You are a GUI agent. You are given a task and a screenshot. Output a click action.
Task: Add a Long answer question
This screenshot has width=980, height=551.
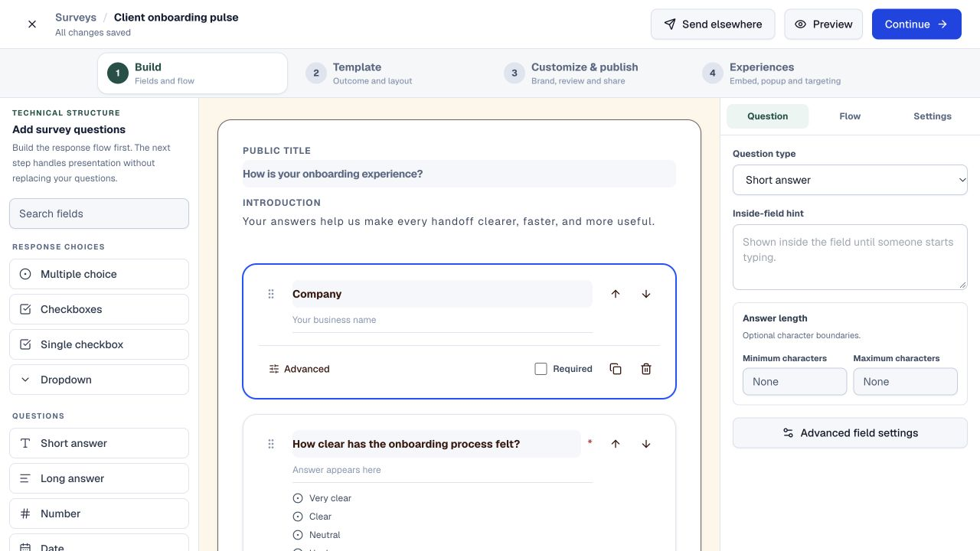99,478
